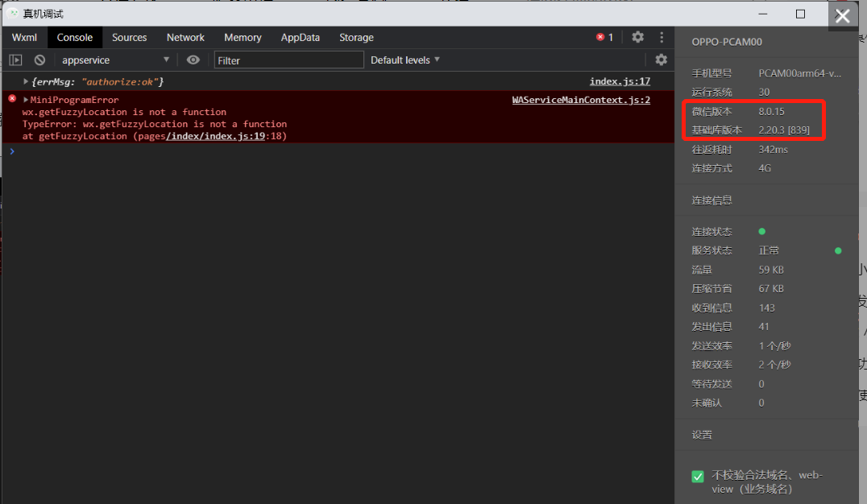The height and width of the screenshot is (504, 867).
Task: Open the index.js:17 source link
Action: point(620,81)
